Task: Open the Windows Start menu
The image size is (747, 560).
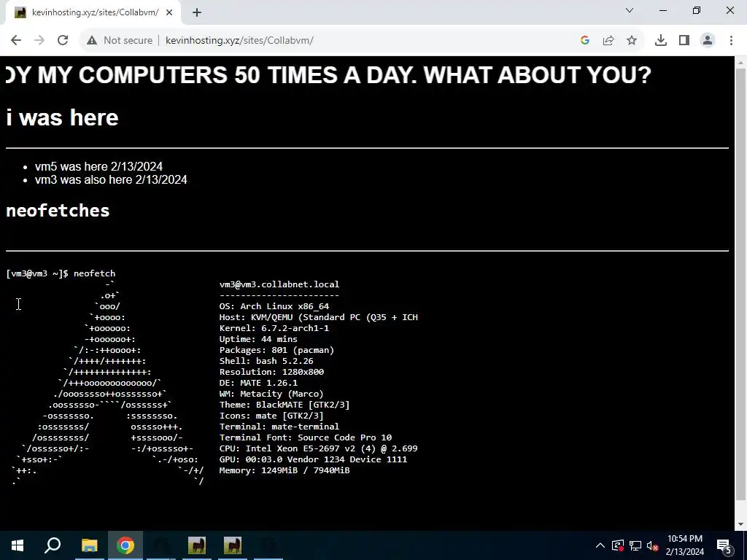Action: [18, 545]
